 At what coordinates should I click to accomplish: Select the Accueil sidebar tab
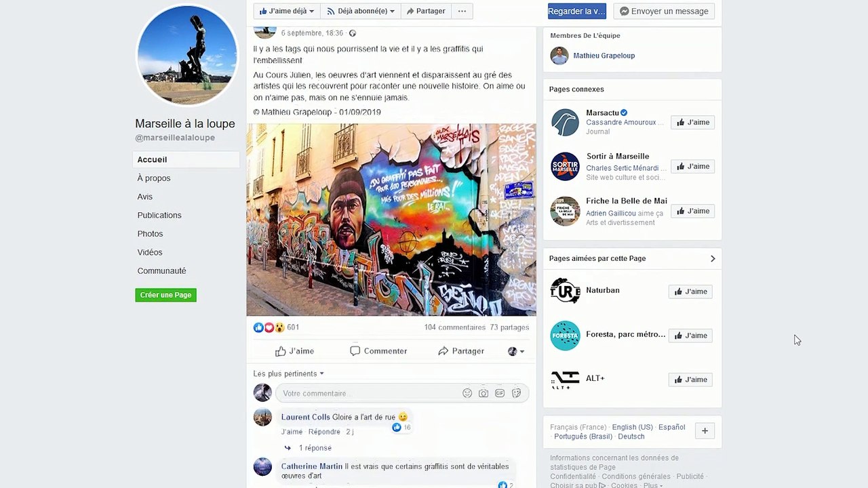coord(186,159)
